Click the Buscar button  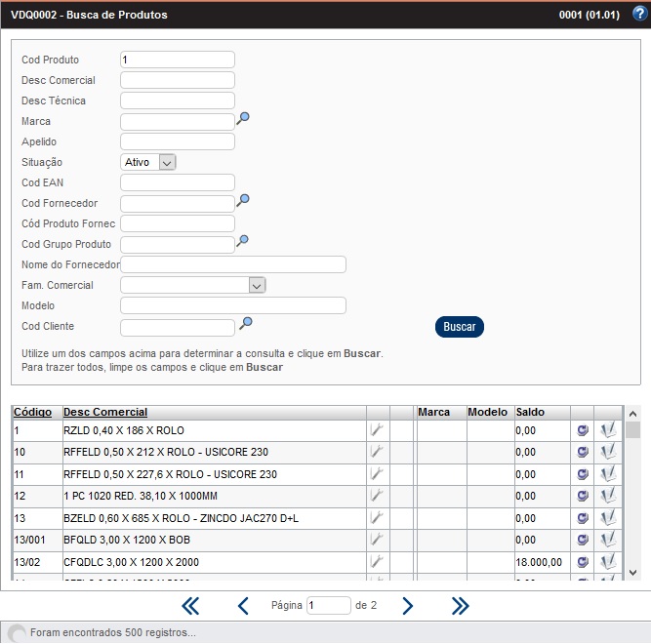pyautogui.click(x=459, y=327)
